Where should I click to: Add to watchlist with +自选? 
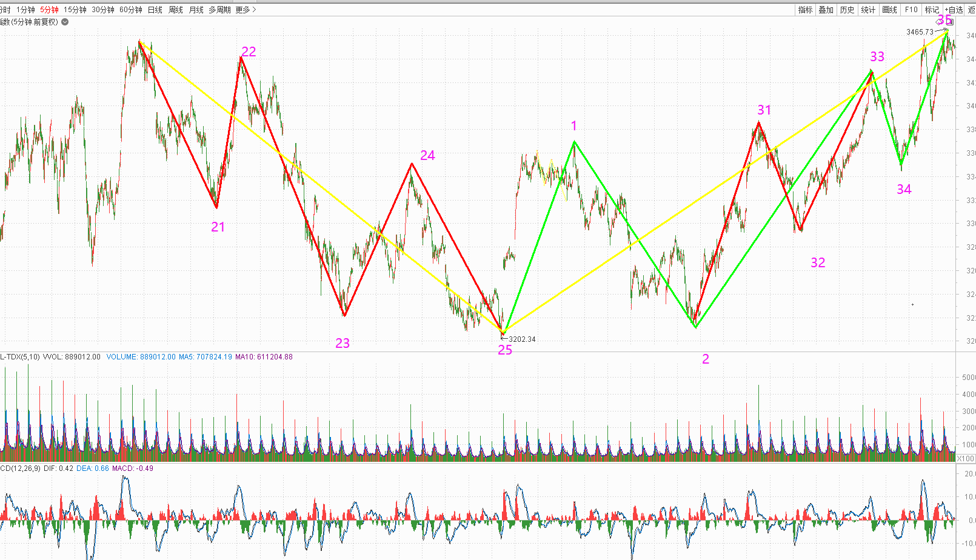point(954,10)
